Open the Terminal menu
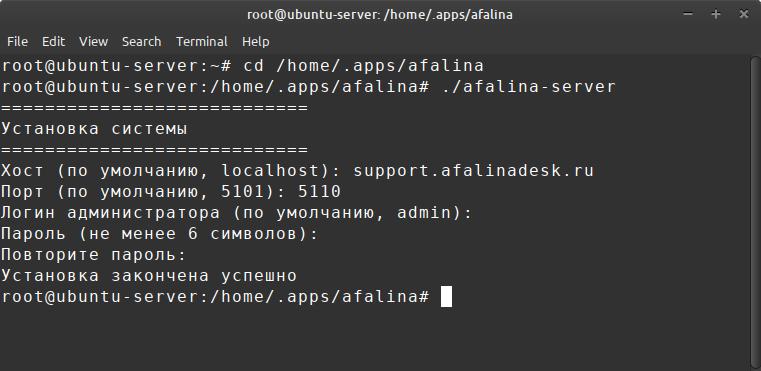The image size is (761, 371). (201, 42)
